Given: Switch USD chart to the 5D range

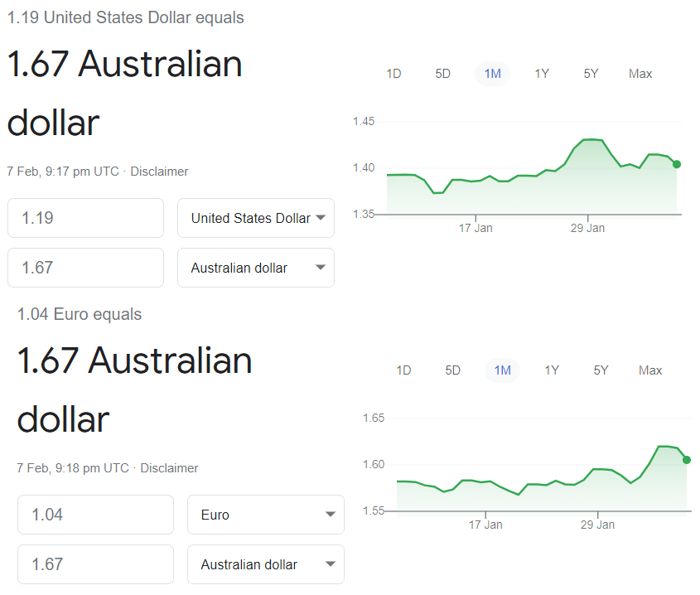Looking at the screenshot, I should tap(443, 74).
